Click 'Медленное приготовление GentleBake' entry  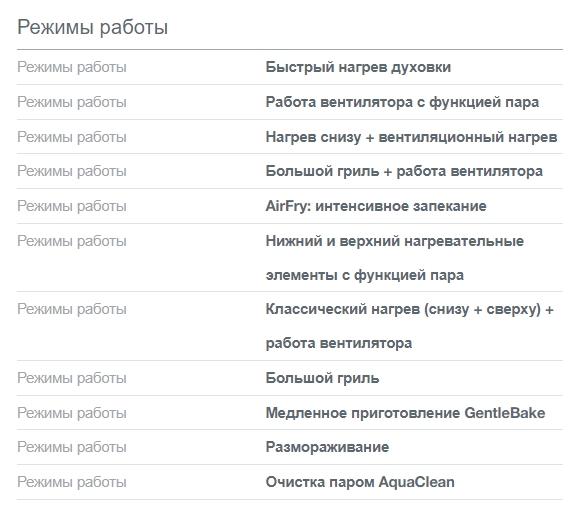(x=405, y=413)
